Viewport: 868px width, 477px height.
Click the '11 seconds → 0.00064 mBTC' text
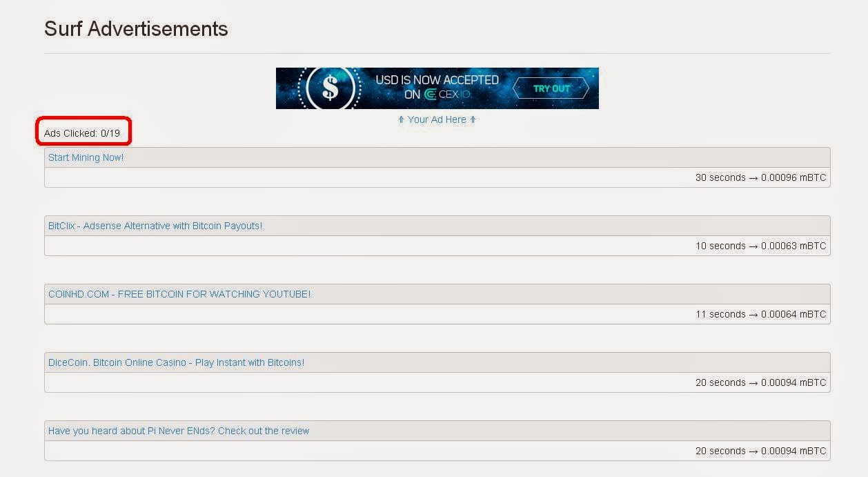(760, 314)
